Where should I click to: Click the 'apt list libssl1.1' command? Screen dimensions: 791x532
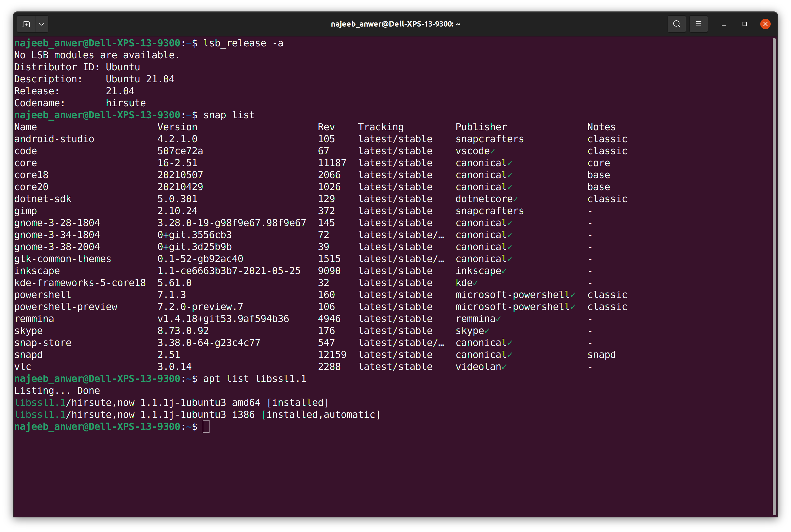pyautogui.click(x=254, y=379)
